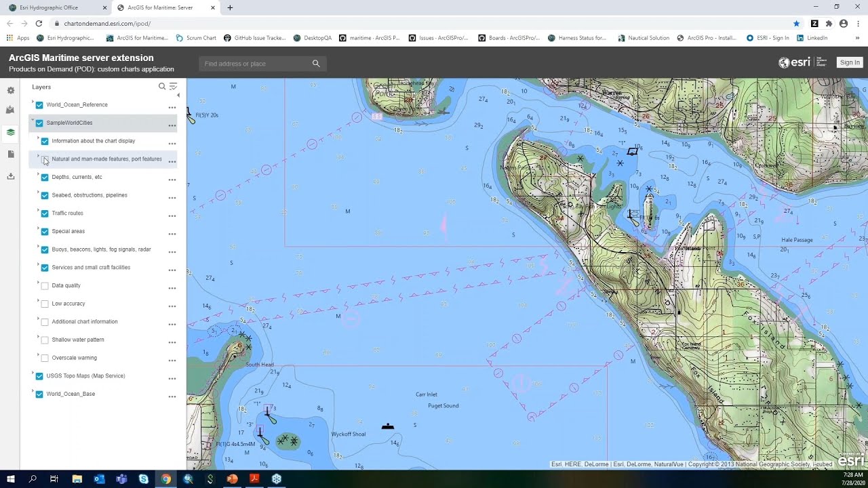
Task: Uncheck Seabed, obstructions, pipelines checkbox
Action: [x=45, y=195]
